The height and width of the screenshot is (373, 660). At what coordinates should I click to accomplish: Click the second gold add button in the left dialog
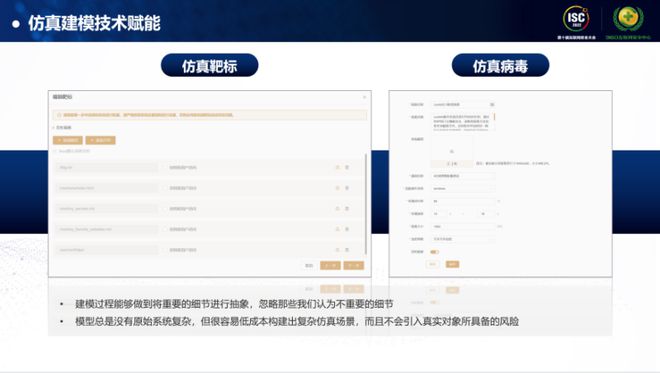100,140
